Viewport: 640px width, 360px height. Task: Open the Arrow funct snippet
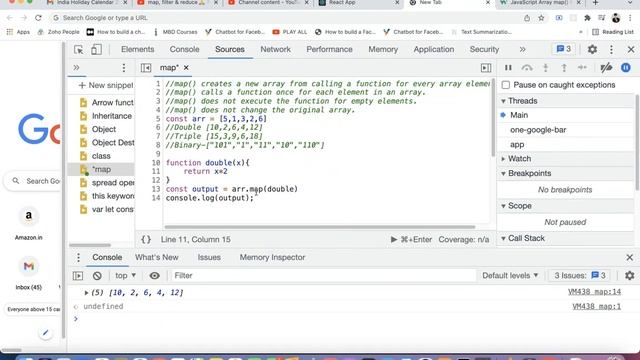(107, 102)
